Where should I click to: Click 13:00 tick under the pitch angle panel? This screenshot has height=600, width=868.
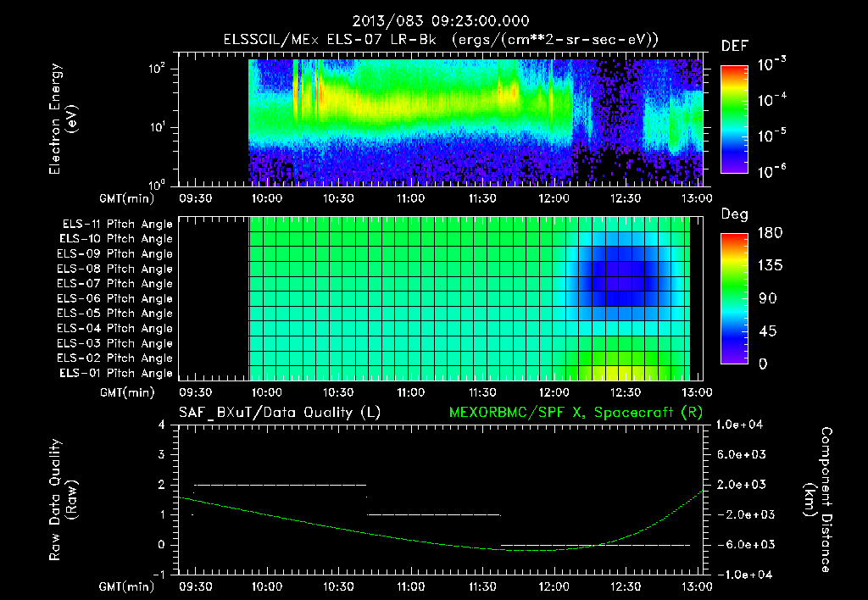[697, 392]
